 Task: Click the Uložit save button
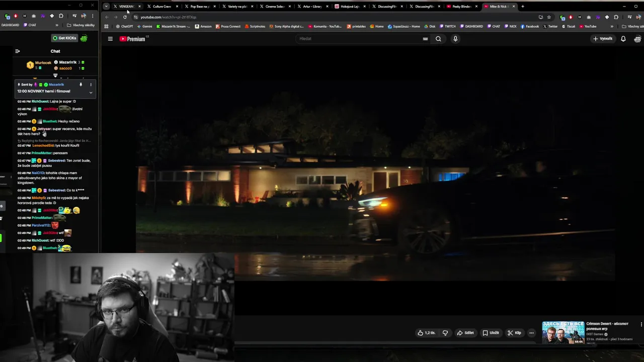coord(491,333)
